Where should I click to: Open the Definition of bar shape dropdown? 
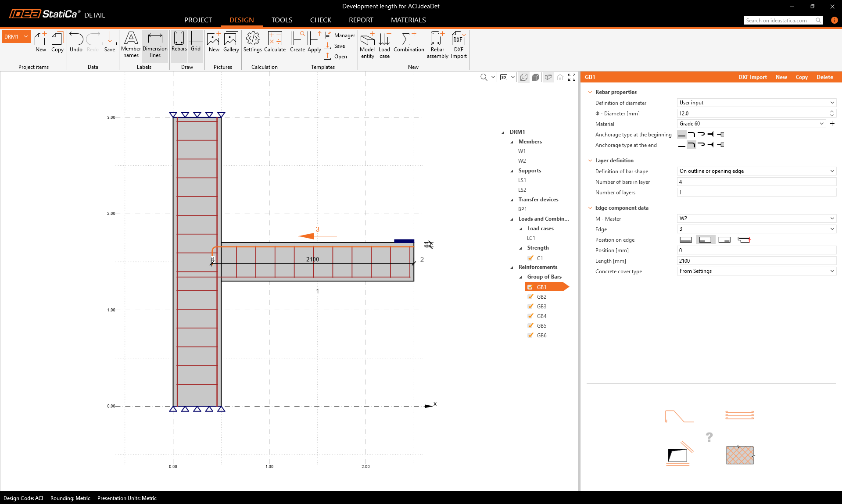(756, 171)
